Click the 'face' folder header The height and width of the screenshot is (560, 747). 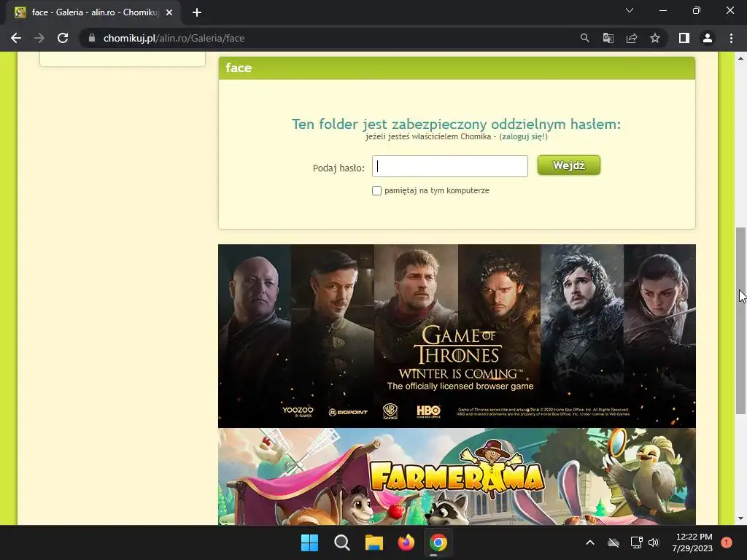click(457, 68)
